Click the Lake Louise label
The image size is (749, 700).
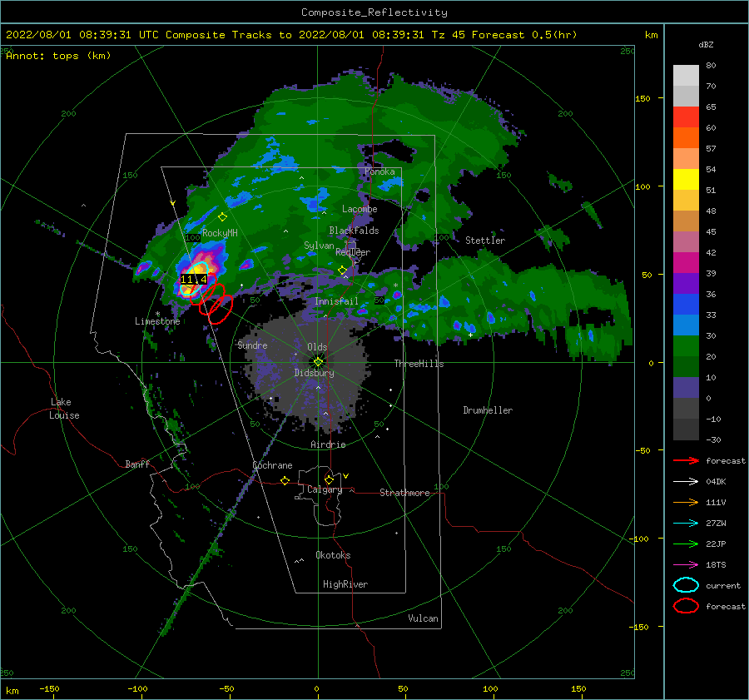(x=64, y=409)
